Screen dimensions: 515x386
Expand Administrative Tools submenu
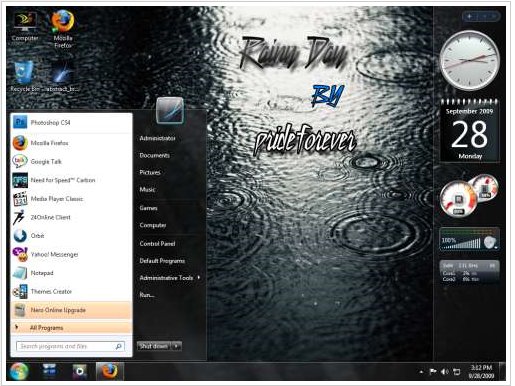coord(170,278)
